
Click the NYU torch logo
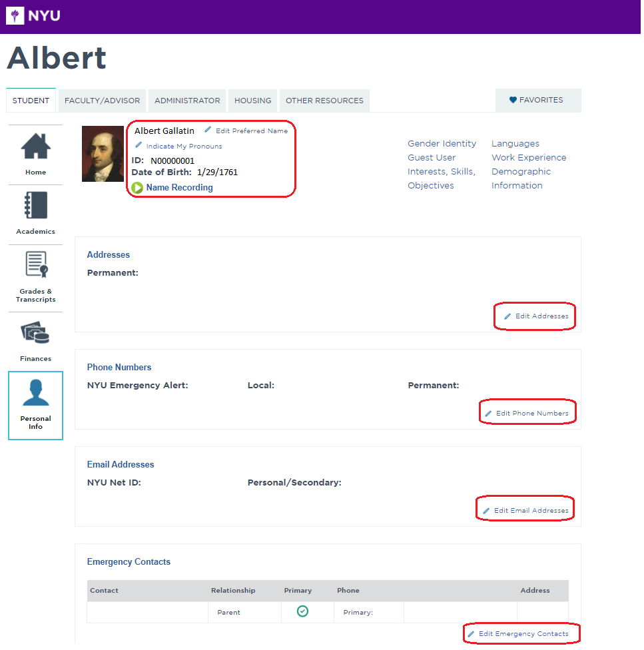pos(15,15)
